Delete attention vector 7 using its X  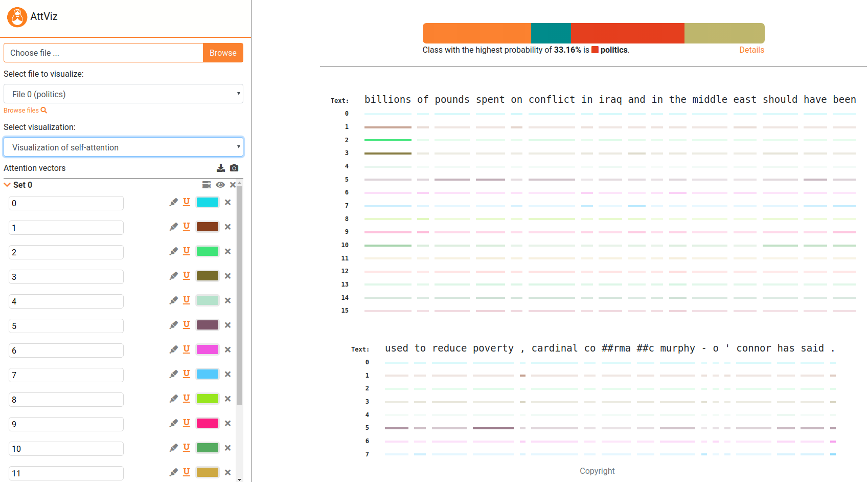(228, 374)
